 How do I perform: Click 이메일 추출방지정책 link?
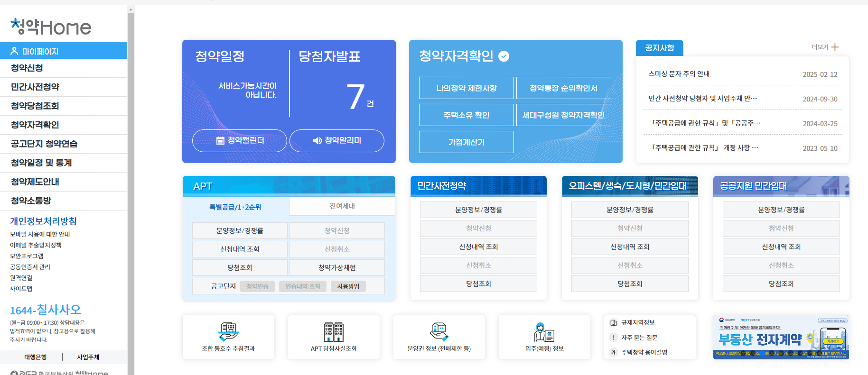click(x=36, y=245)
